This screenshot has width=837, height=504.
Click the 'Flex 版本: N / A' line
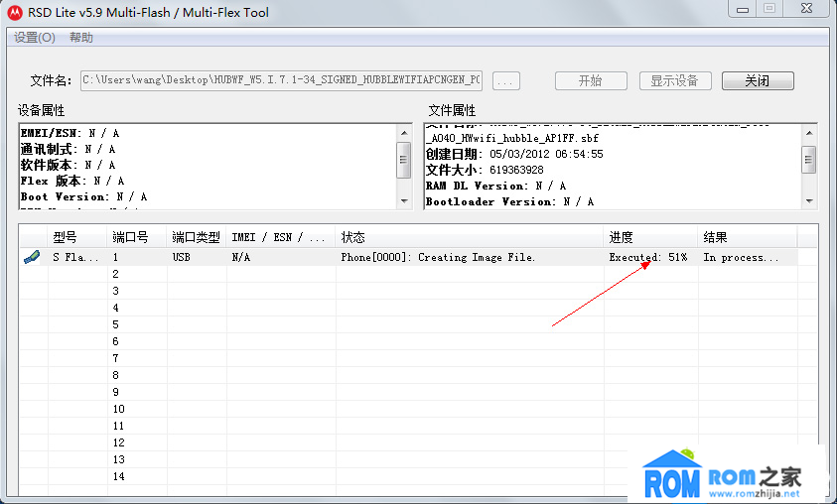[x=72, y=181]
